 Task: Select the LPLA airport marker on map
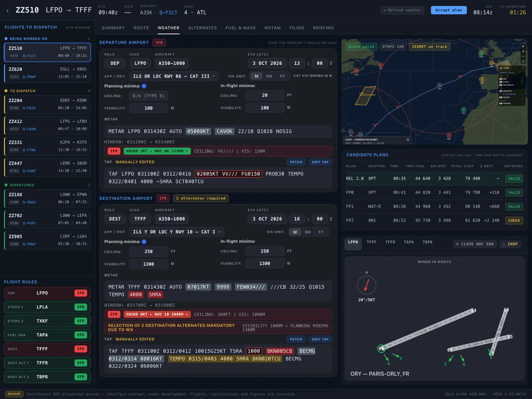[439, 85]
